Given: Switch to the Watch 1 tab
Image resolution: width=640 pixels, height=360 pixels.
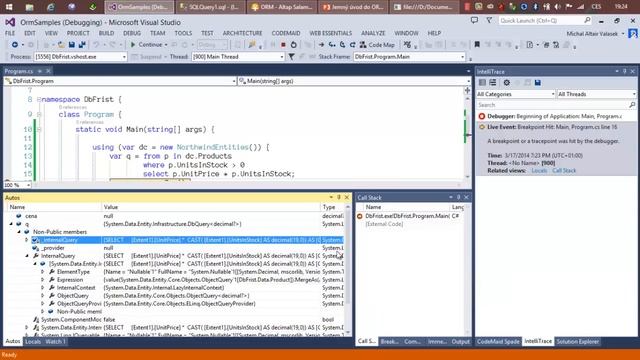Looking at the screenshot, I should (56, 342).
